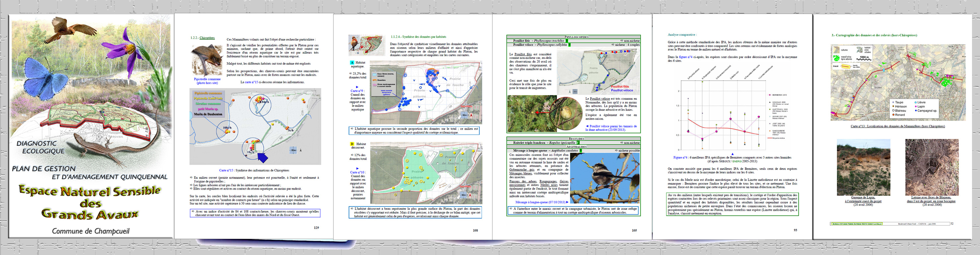Screen dimensions: 980x255
Task: Click the 'Mésange à longue-queue (07/10/2013)' caption
Action: pos(542,203)
